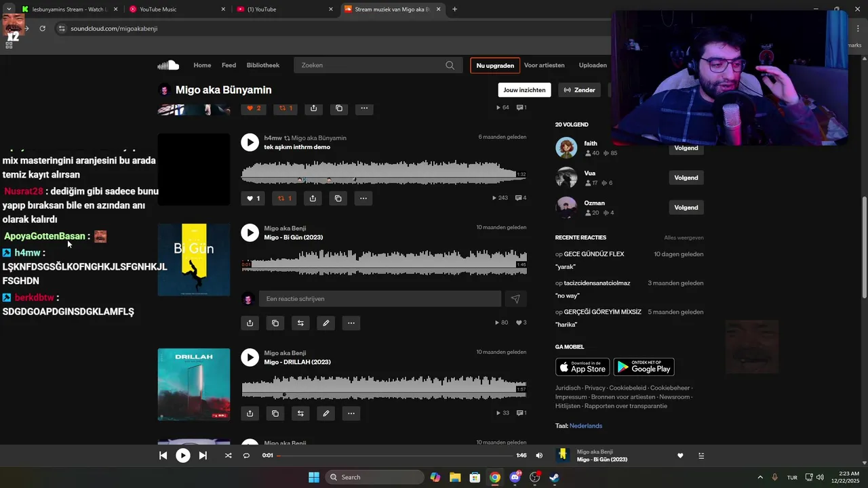Seek in the DRILLAH track waveform
Screen dimensions: 868x488
384,387
